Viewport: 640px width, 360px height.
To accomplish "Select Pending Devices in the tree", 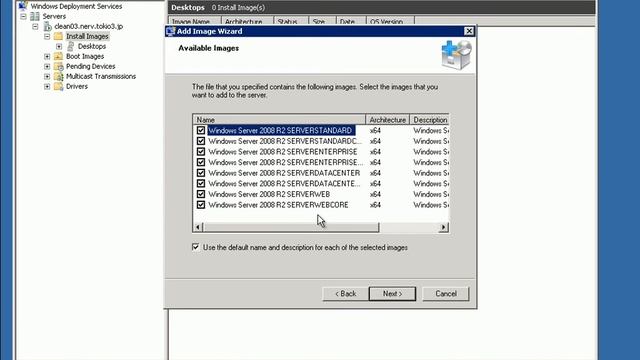I will (x=91, y=66).
